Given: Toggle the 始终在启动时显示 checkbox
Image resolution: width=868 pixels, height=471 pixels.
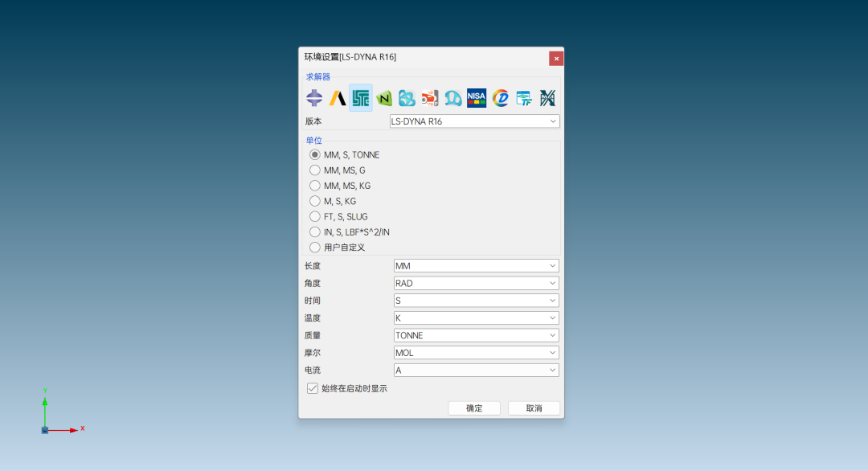Looking at the screenshot, I should click(x=312, y=388).
